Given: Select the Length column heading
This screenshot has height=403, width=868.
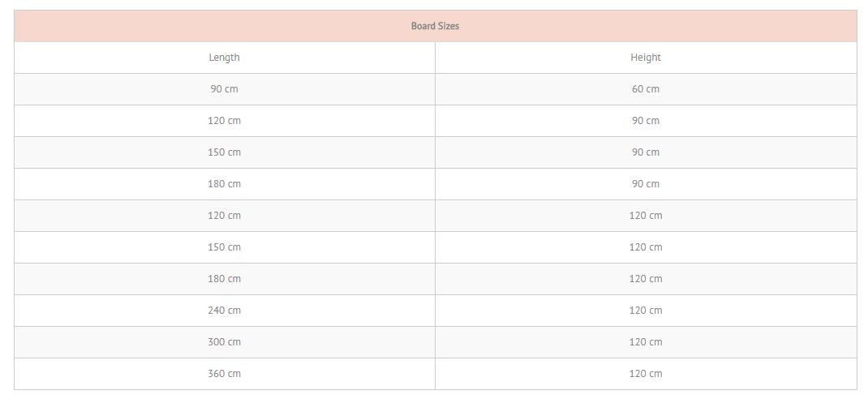Looking at the screenshot, I should click(x=225, y=58).
